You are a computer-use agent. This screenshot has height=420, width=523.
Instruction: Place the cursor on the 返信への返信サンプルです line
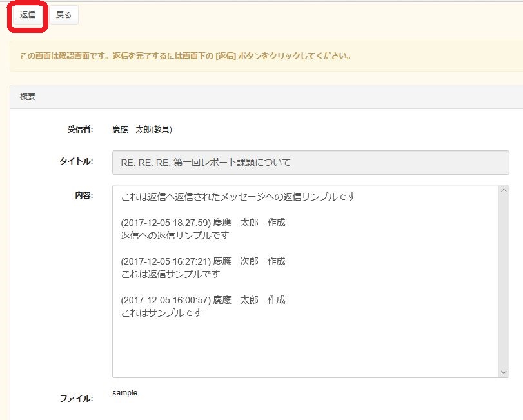(x=174, y=235)
